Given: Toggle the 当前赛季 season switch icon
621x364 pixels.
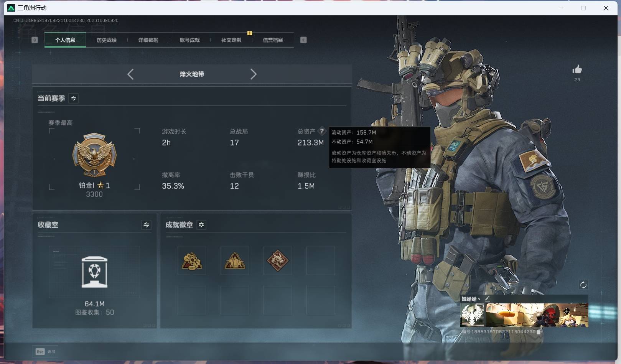Looking at the screenshot, I should pos(73,98).
